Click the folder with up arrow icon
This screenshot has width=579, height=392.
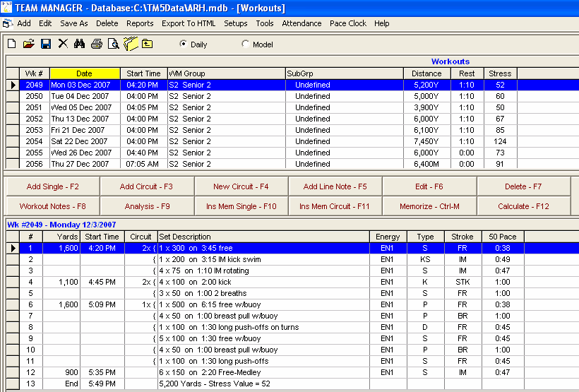(147, 44)
